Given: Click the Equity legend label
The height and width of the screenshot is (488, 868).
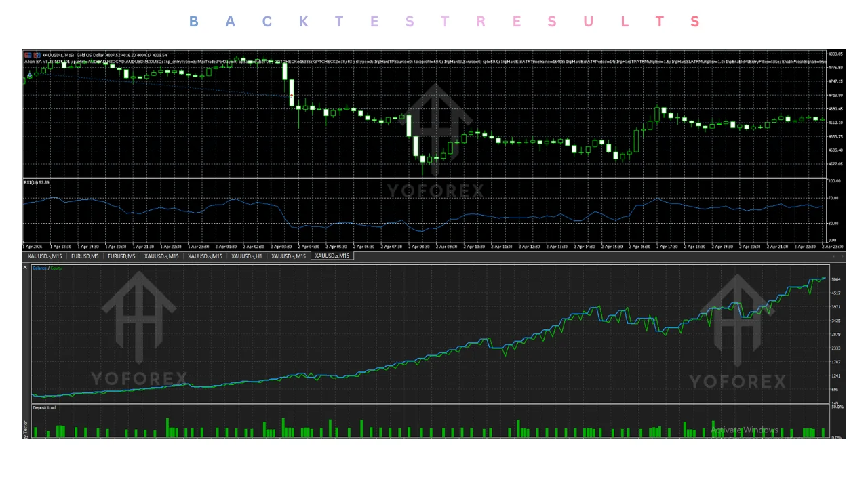Looking at the screenshot, I should (x=56, y=268).
